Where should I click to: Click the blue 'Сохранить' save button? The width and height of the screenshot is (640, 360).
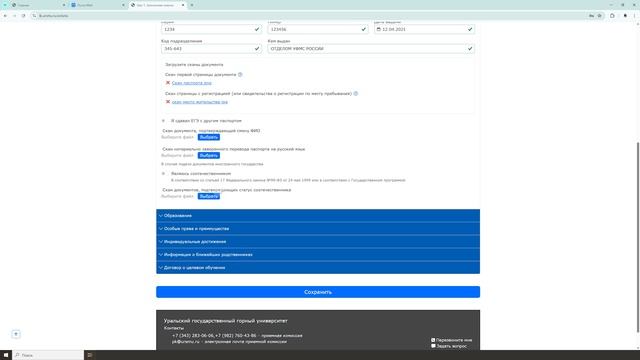tap(318, 292)
